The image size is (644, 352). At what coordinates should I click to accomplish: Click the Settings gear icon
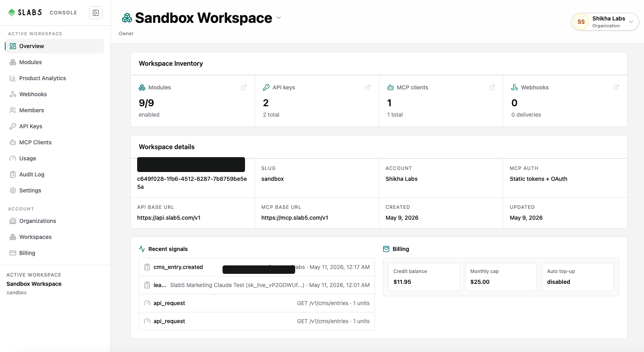coord(13,190)
